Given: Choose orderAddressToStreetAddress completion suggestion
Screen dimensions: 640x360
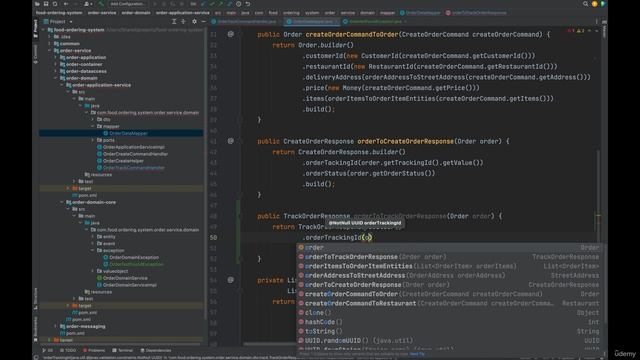Looking at the screenshot, I should pos(450,276).
